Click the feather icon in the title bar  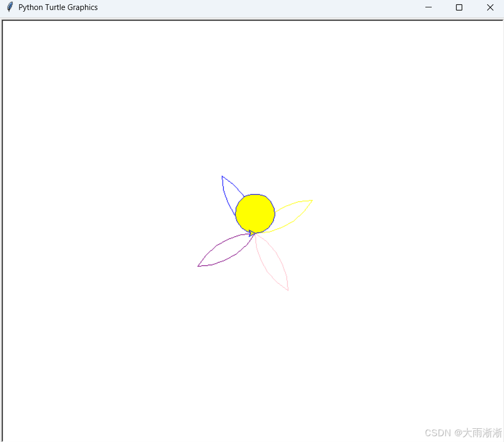coord(10,7)
